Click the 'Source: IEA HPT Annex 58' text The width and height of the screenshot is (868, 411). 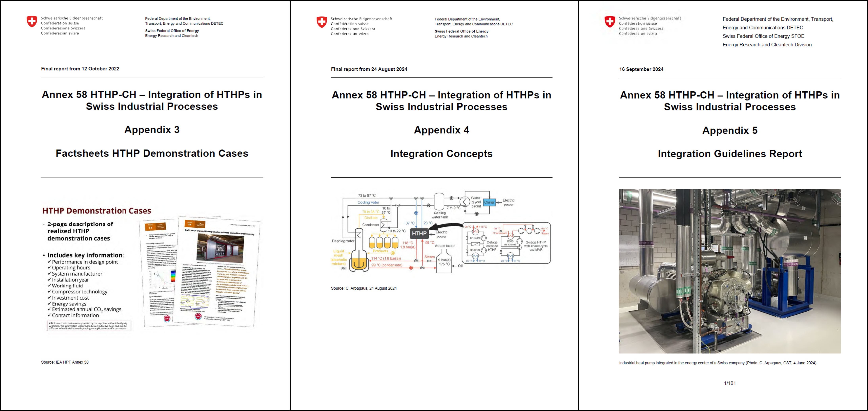[x=65, y=362]
